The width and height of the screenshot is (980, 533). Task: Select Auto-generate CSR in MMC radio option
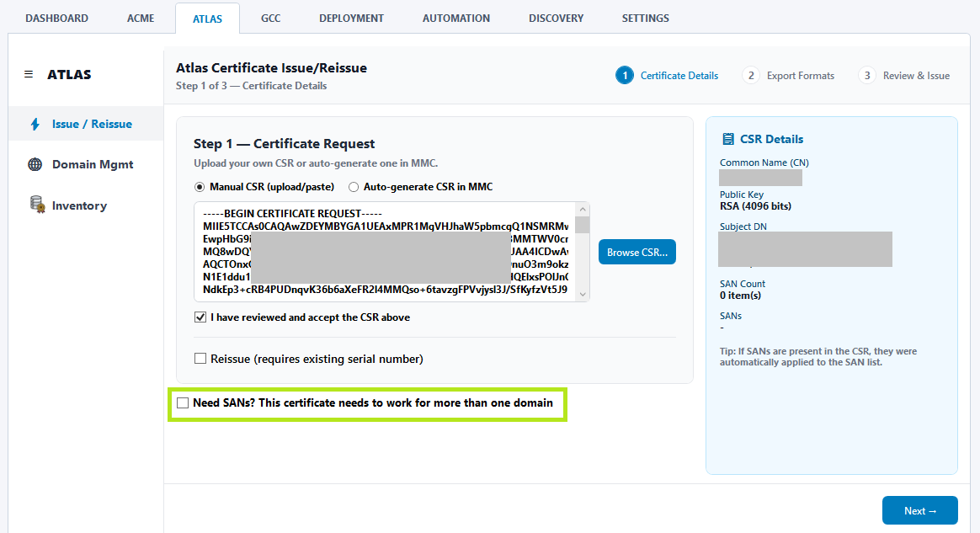coord(353,187)
